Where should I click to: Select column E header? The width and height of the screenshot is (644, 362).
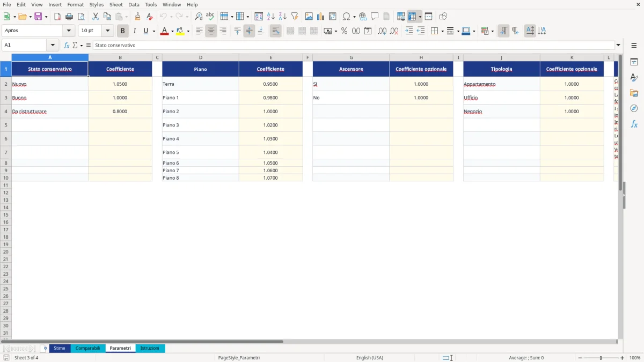pos(270,57)
